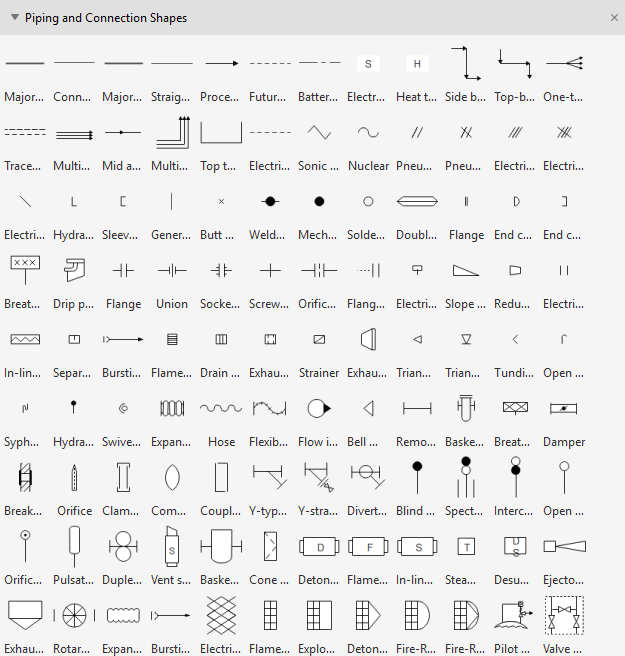Select the Rotary valve wheel shape

74,615
